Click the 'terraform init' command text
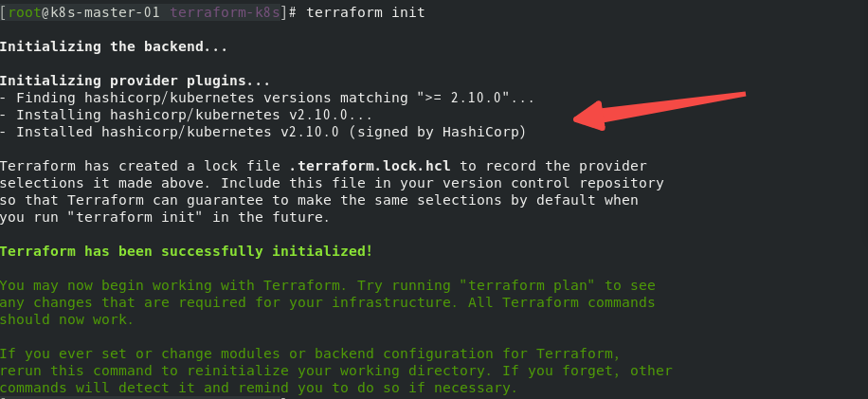 (x=366, y=12)
